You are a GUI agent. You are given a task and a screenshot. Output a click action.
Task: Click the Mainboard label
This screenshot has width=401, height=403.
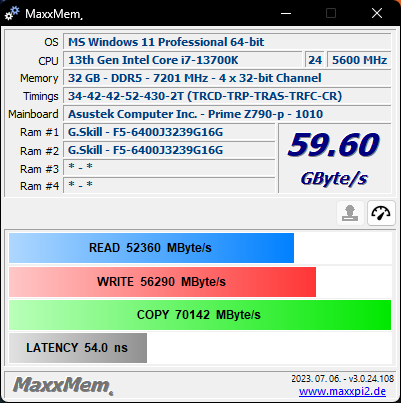(x=33, y=114)
